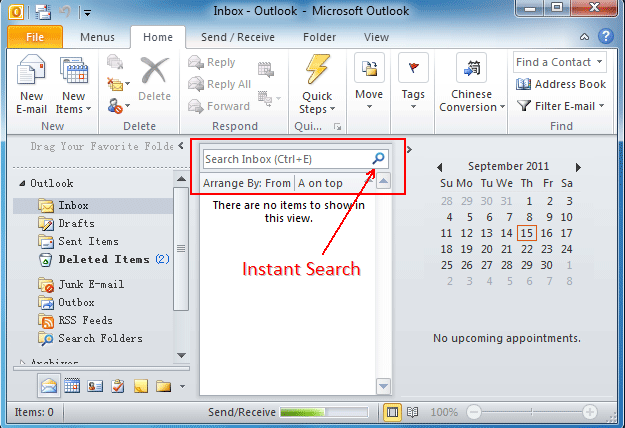Open the Quick Steps dialog launcher
The height and width of the screenshot is (428, 625).
pos(337,127)
